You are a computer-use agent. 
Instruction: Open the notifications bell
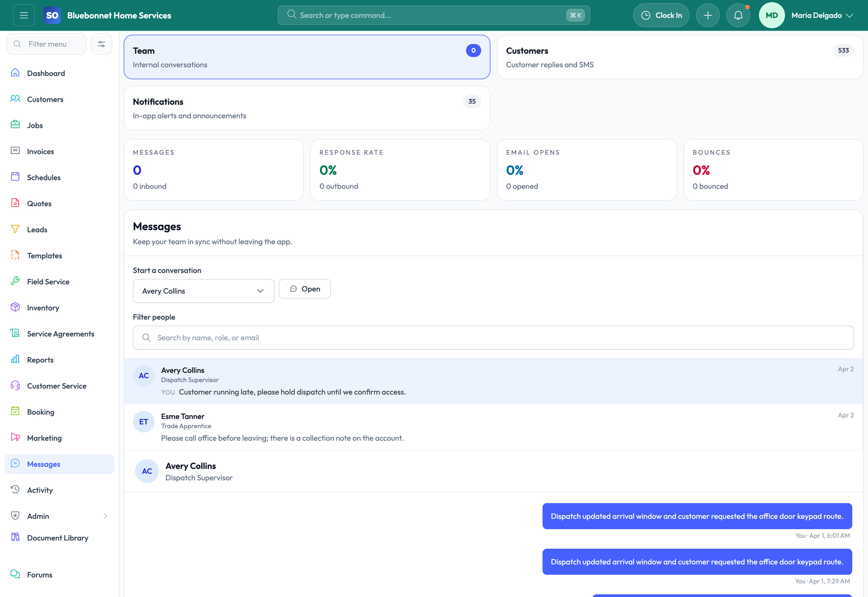click(738, 15)
